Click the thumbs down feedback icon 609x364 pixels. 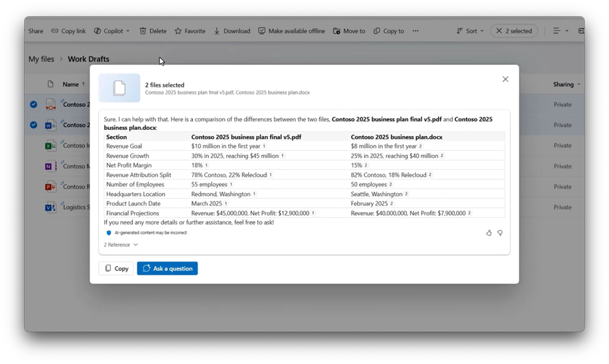(x=500, y=233)
